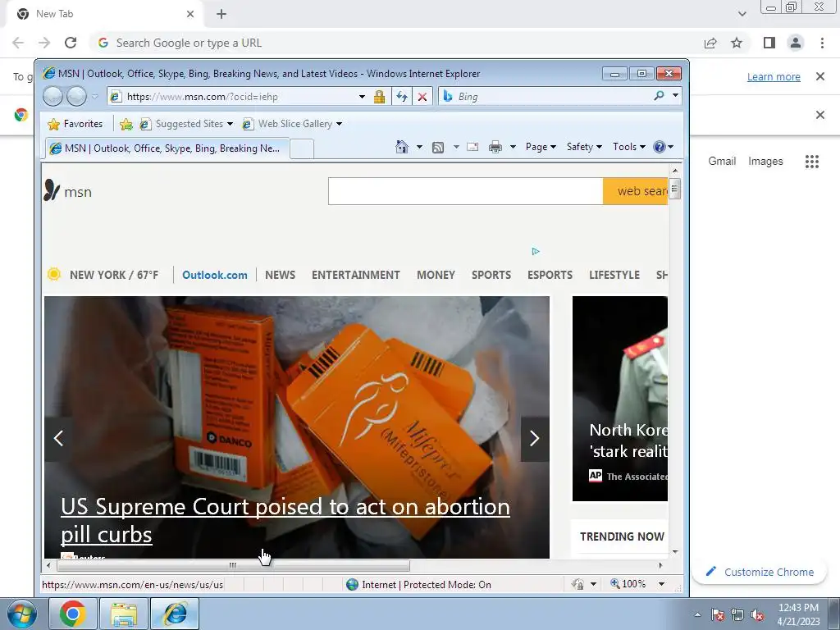This screenshot has height=630, width=840.
Task: Click the Action Center flag tray icon
Action: coord(717,615)
